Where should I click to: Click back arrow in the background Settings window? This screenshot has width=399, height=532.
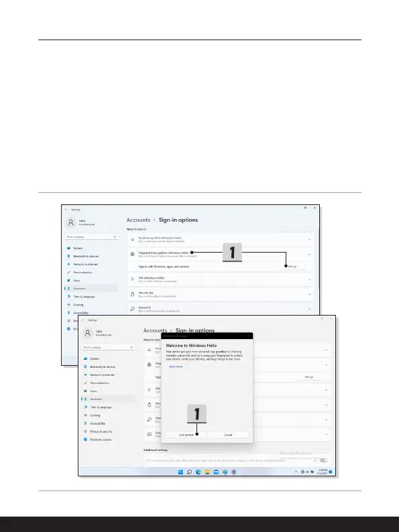click(x=66, y=210)
